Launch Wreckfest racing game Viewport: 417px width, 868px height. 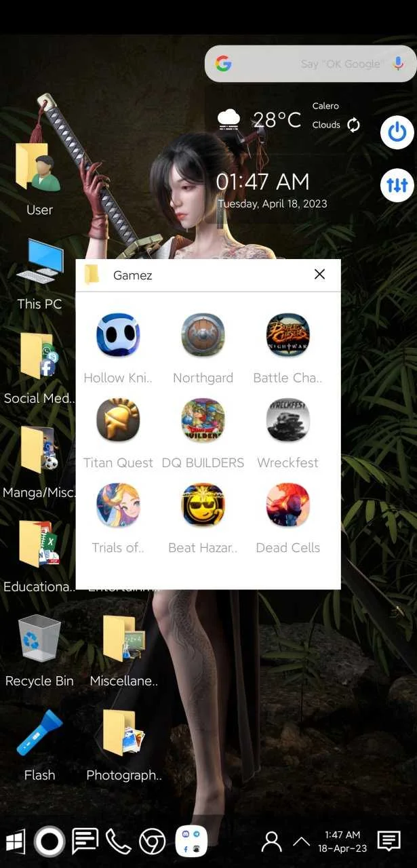coord(287,420)
